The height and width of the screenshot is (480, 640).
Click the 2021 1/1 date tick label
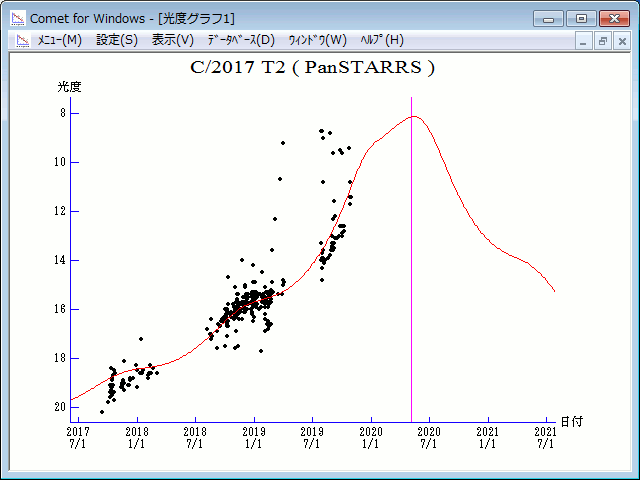tap(487, 436)
